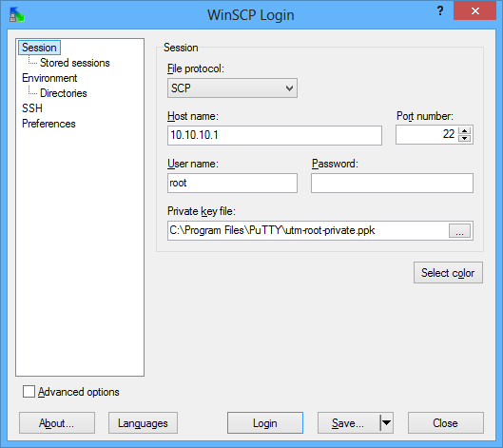This screenshot has height=448, width=503.
Task: Click the Login button
Action: [265, 422]
